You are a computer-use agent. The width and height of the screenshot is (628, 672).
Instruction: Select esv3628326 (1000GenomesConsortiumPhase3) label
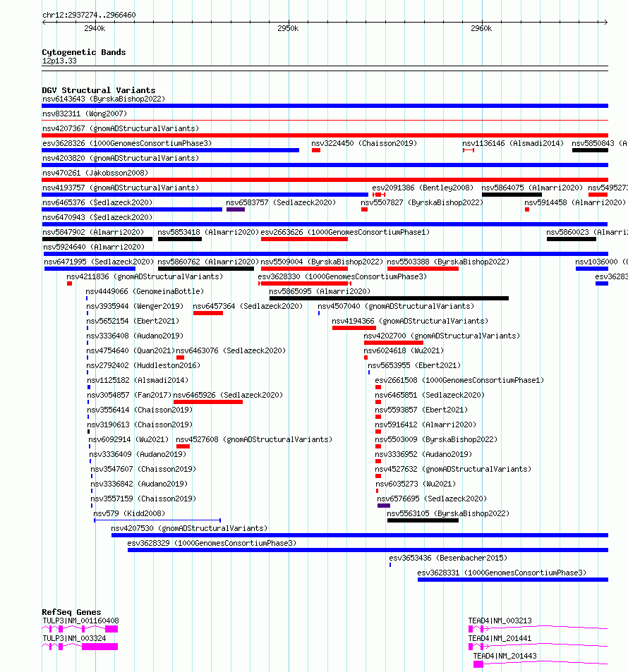[x=127, y=143]
